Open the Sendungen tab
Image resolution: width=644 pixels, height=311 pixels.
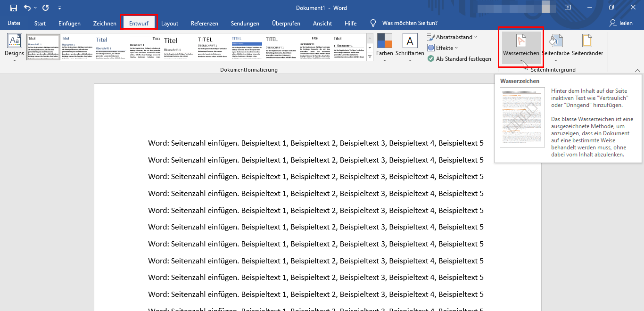tap(245, 23)
